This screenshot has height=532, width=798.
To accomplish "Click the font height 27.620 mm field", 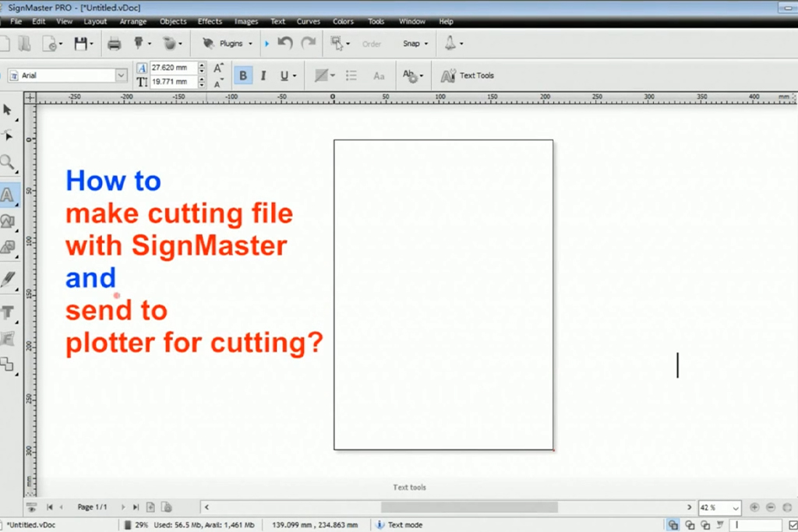I will click(x=173, y=68).
